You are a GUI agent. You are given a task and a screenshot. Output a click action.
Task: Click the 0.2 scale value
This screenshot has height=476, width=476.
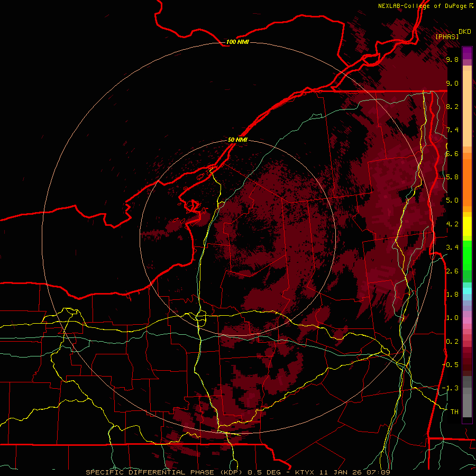(452, 342)
